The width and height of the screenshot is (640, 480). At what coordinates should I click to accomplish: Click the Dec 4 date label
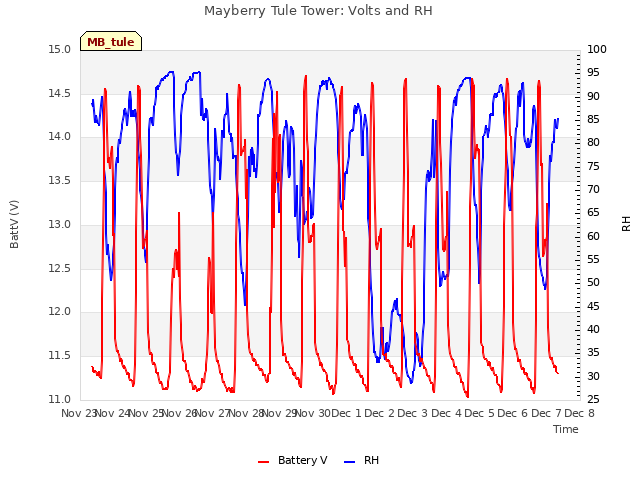447,413
